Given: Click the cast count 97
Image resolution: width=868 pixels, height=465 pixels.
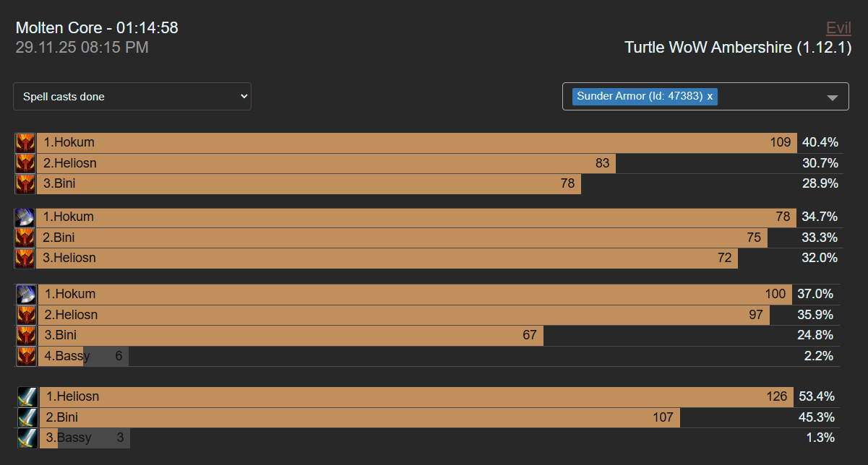Looking at the screenshot, I should tap(757, 316).
